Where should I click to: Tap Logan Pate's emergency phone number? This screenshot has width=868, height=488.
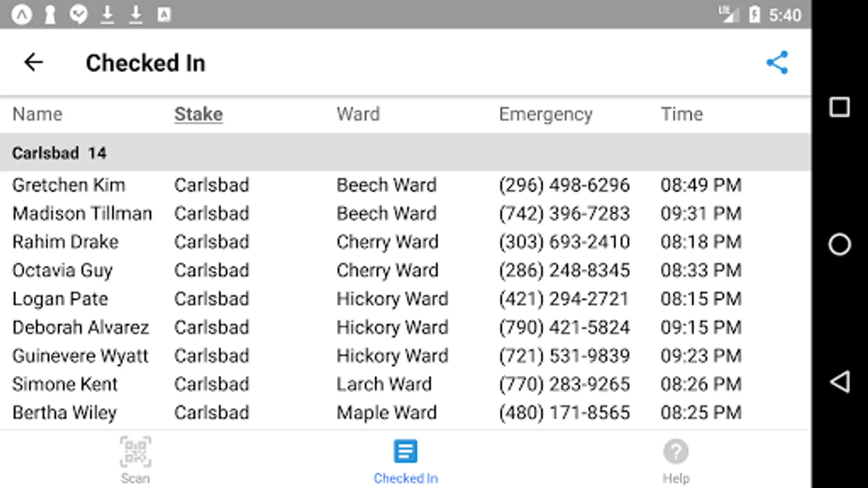tap(564, 299)
